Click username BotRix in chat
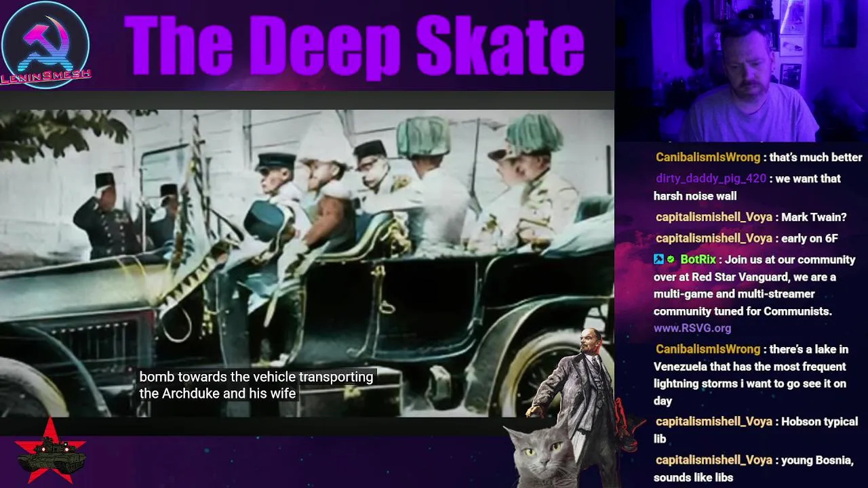This screenshot has height=488, width=868. coord(698,260)
